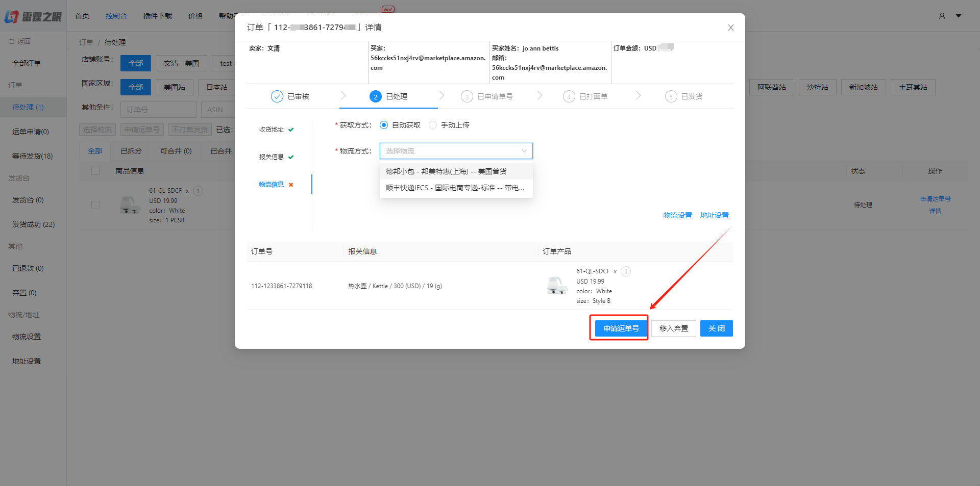Click the step 2 已处理 circle indicator
The width and height of the screenshot is (980, 486).
click(375, 96)
